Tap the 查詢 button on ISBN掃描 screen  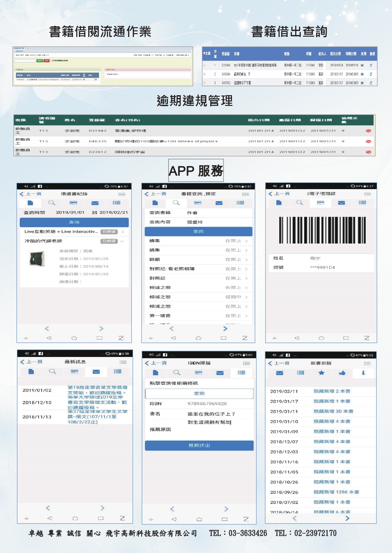click(199, 394)
